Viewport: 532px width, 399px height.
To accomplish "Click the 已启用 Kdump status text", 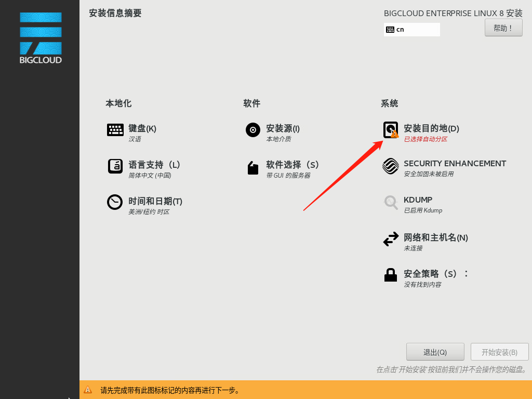I will (x=424, y=210).
